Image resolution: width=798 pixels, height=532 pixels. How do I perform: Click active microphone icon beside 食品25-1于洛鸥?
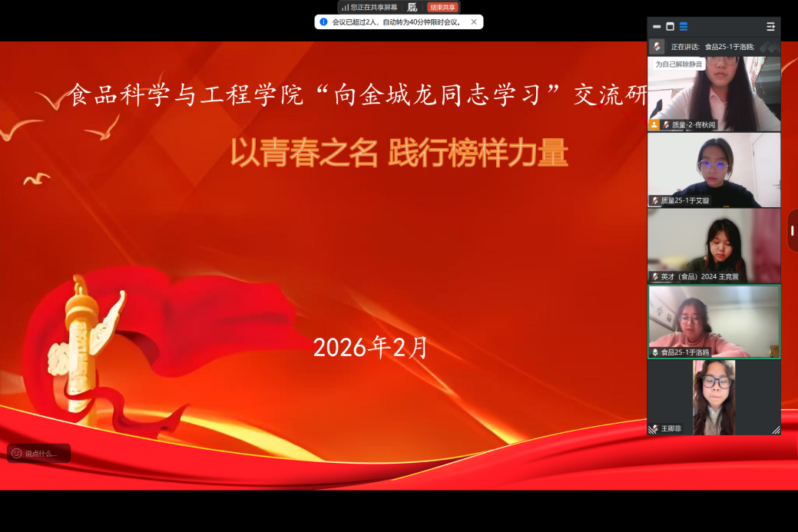pos(655,352)
